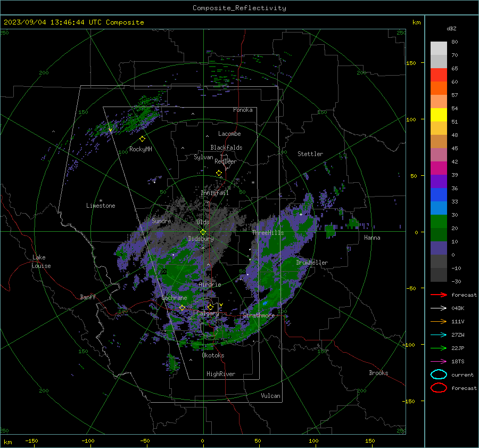Screen dimensions: 479x448
Task: Select the red forecast ellipse icon
Action: pos(439,388)
